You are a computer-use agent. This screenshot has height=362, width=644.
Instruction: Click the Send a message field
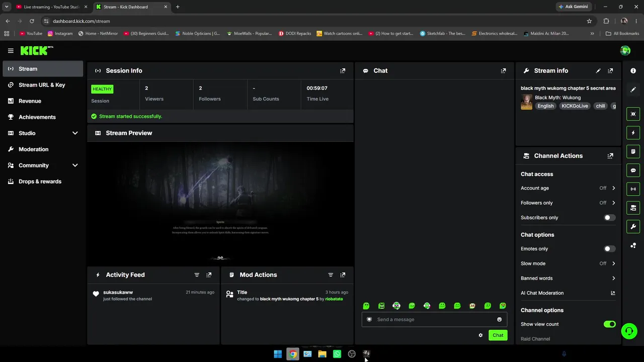click(434, 319)
